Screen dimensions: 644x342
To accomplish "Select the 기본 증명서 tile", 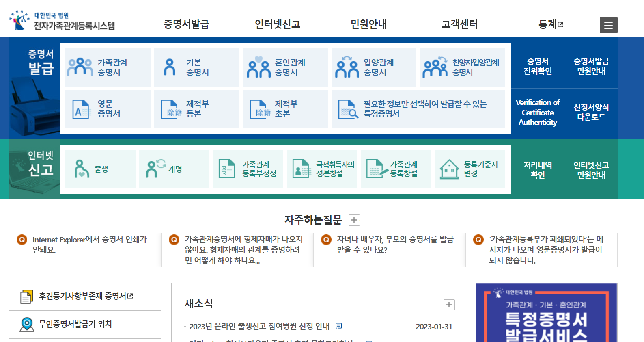I will 196,67.
